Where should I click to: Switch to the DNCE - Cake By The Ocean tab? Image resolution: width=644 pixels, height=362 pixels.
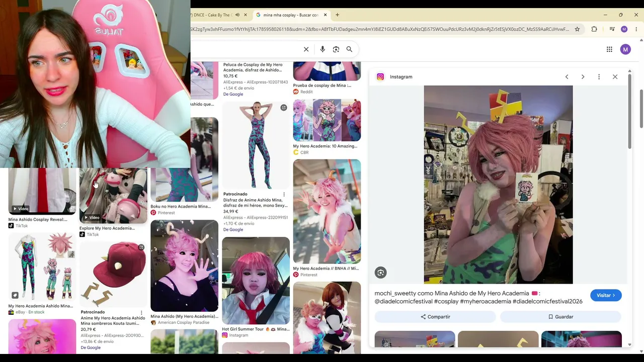[211, 15]
